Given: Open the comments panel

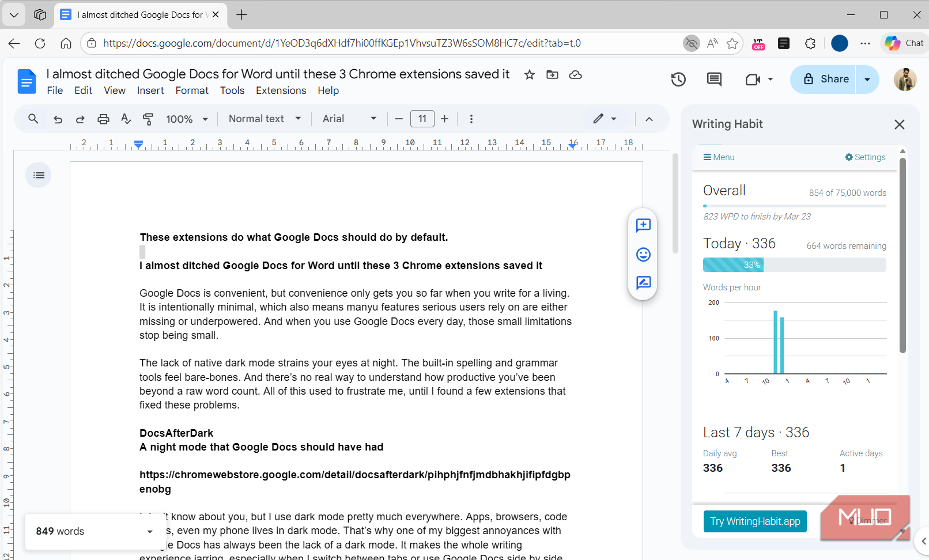Looking at the screenshot, I should coord(714,80).
